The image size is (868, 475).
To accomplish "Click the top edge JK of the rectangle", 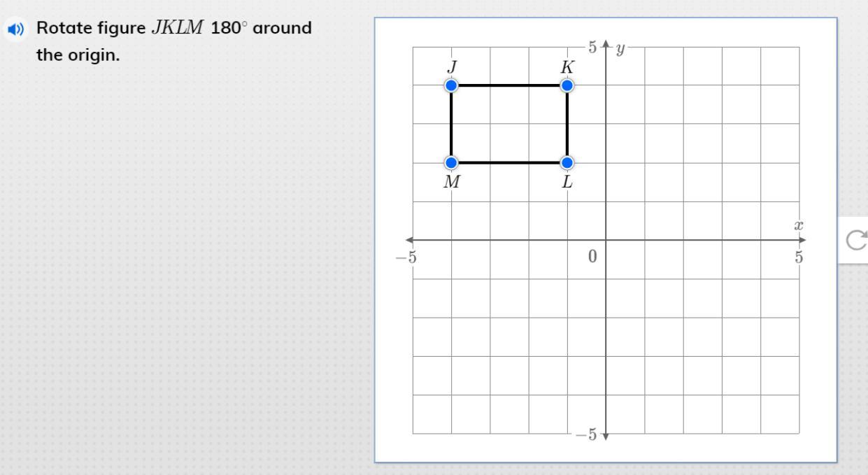I will point(509,85).
